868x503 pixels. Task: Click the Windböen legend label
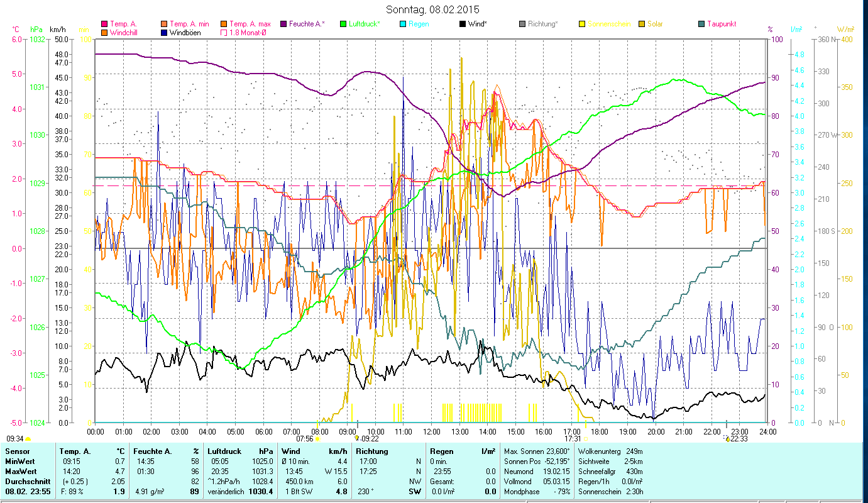tap(185, 32)
